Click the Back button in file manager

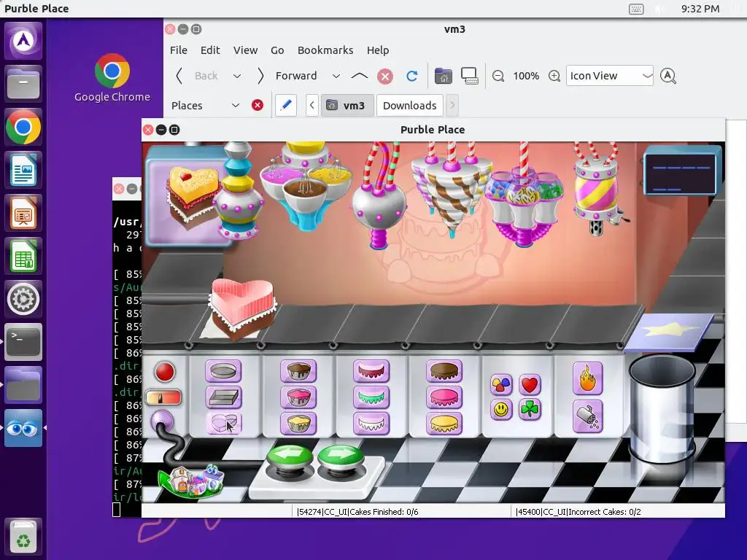[197, 76]
